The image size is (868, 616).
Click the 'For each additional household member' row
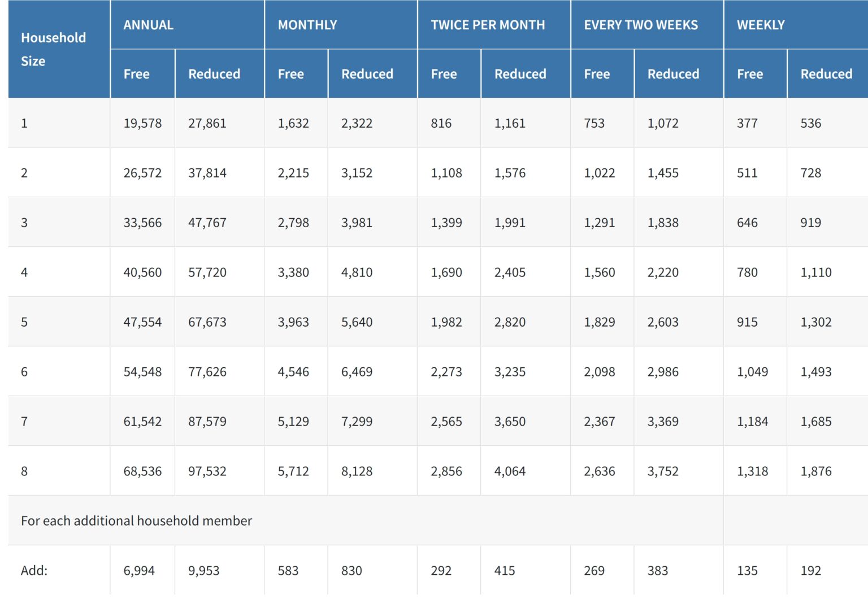click(136, 520)
